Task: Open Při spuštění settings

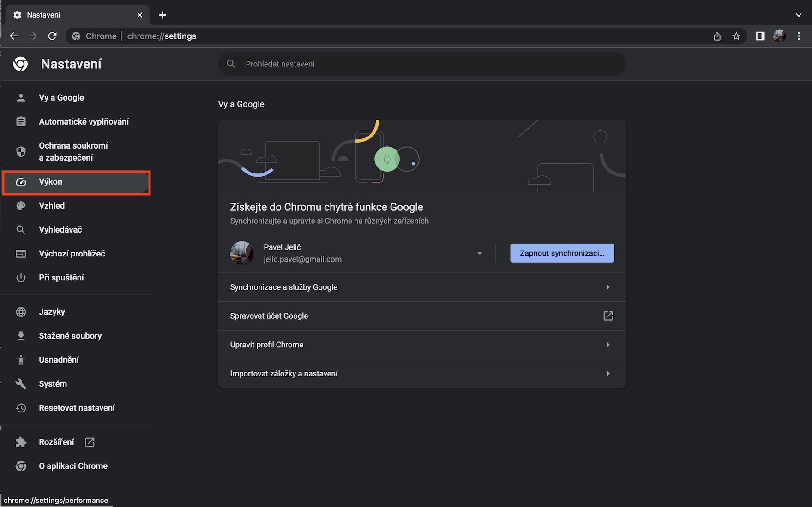Action: 61,278
